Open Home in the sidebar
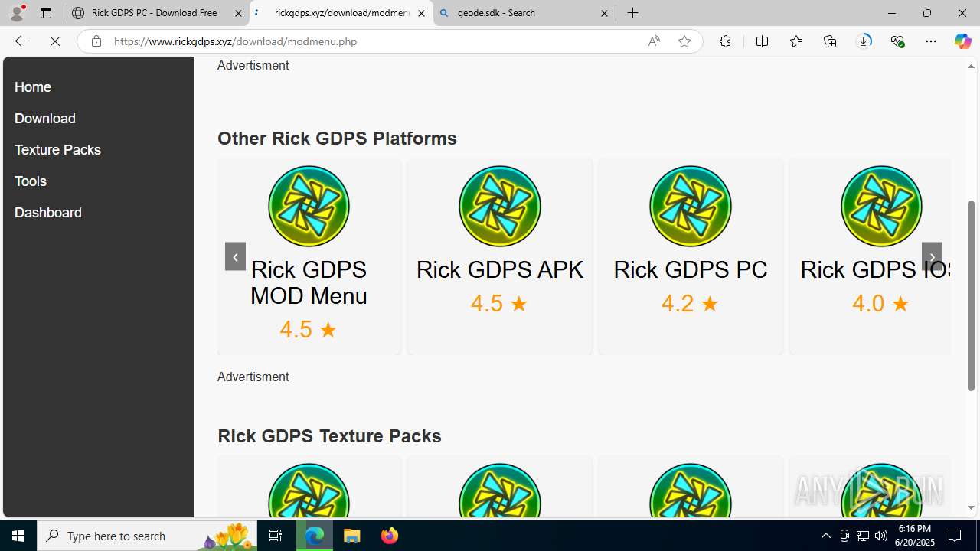980x551 pixels. pyautogui.click(x=33, y=87)
